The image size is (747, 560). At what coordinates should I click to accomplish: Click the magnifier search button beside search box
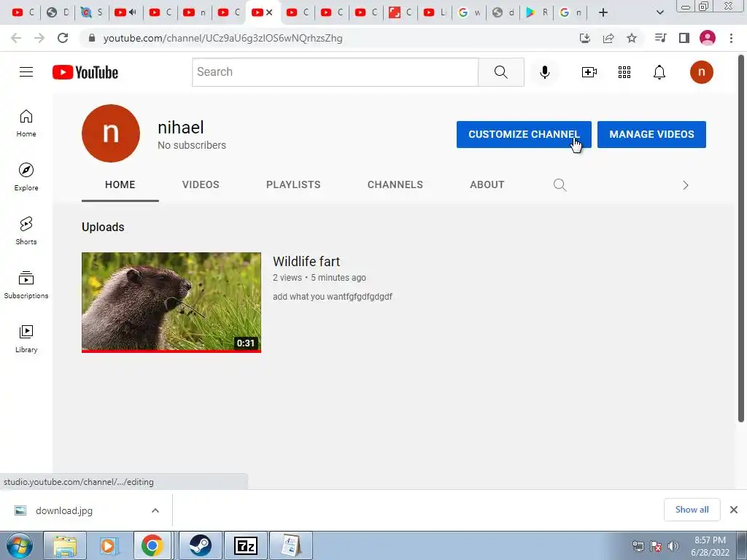tap(500, 72)
